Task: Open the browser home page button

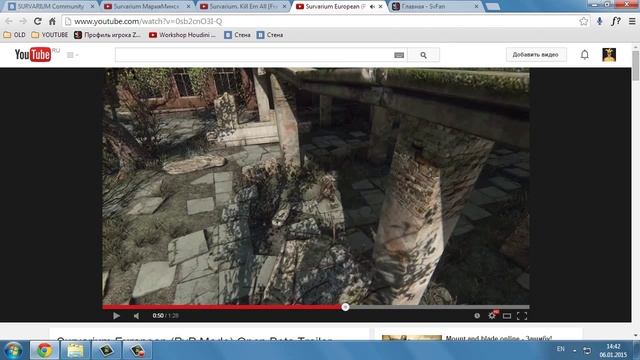Action: click(x=52, y=21)
